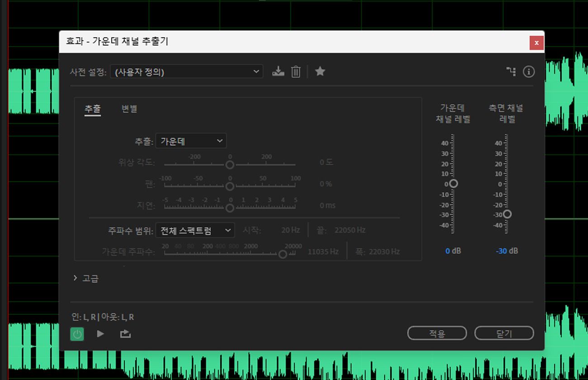Screen dimensions: 588x380
Task: Open the 주파수 범위 dropdown showing 전체 스펙트럼
Action: click(x=194, y=230)
